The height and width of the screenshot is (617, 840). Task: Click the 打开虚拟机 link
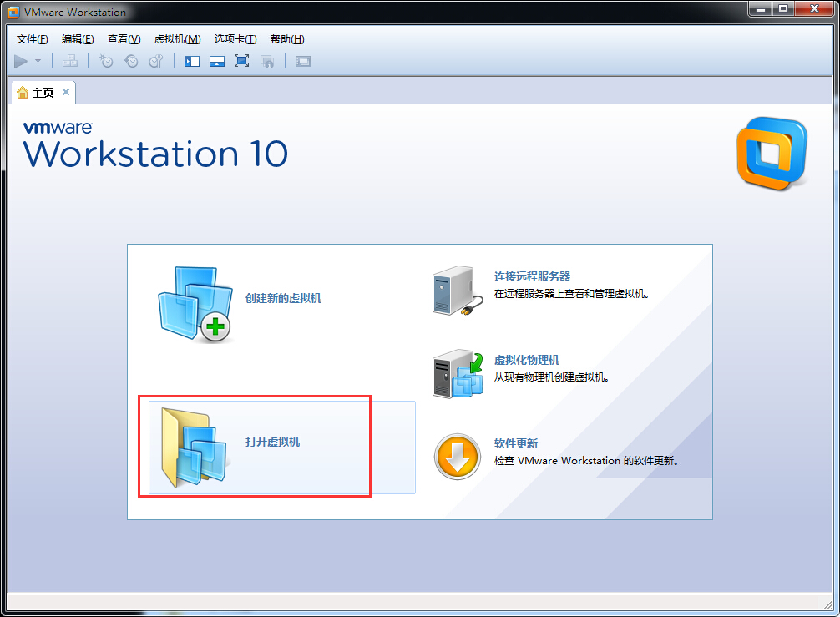[x=273, y=442]
